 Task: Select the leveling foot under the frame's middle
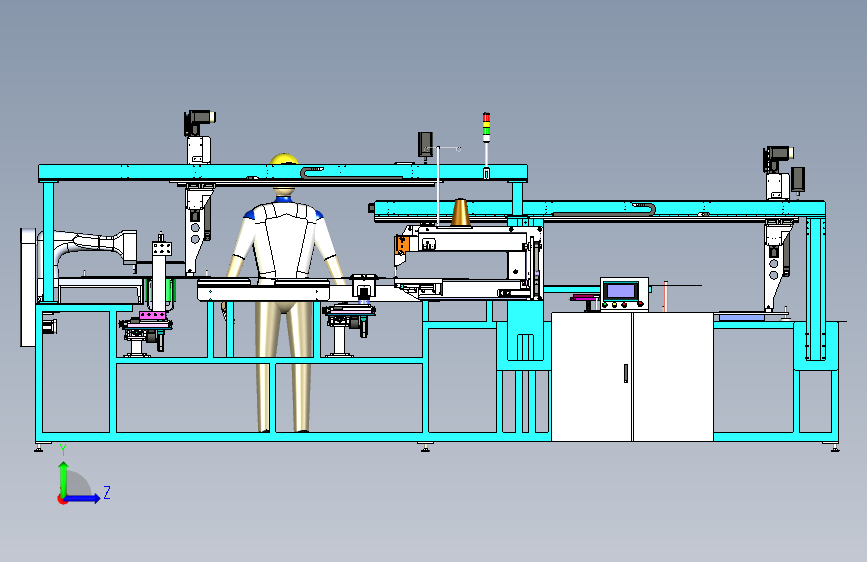[425, 447]
